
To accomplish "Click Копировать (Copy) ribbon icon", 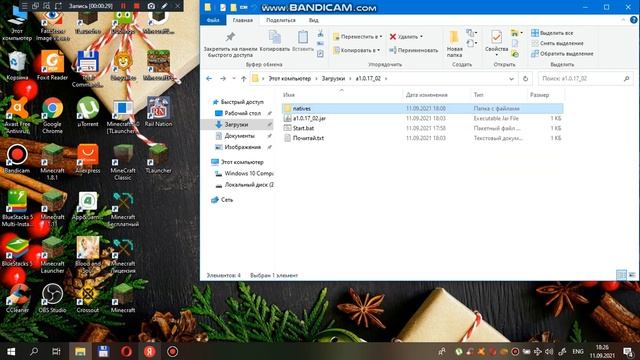I will (275, 41).
